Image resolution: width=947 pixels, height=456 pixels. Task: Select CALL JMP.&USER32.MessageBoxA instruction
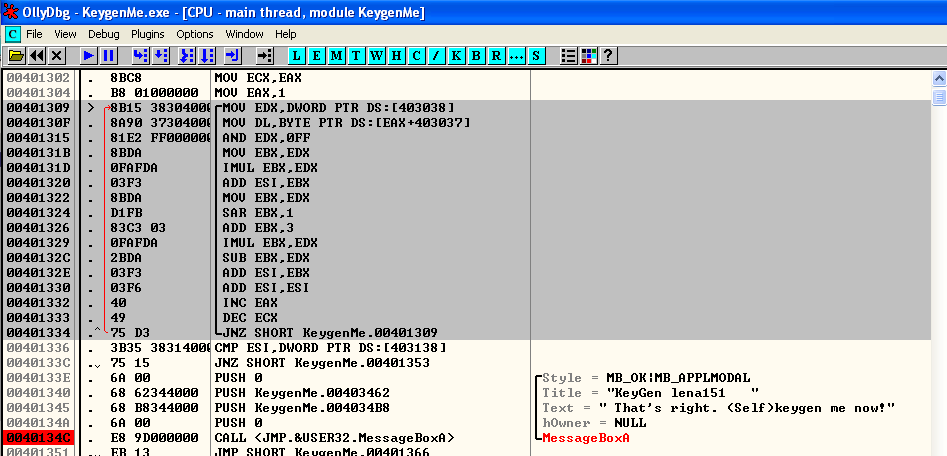click(334, 438)
